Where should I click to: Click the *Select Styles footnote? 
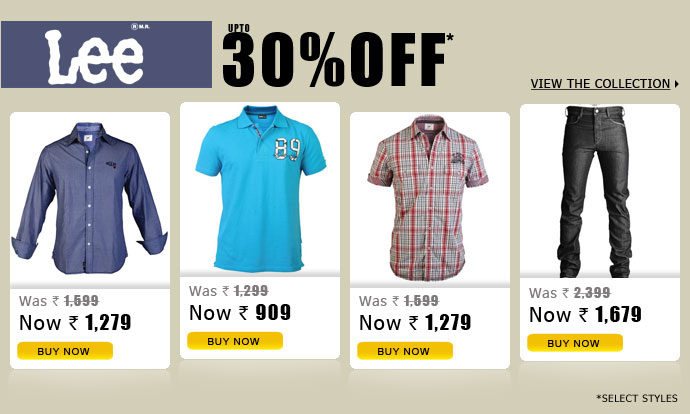(637, 398)
